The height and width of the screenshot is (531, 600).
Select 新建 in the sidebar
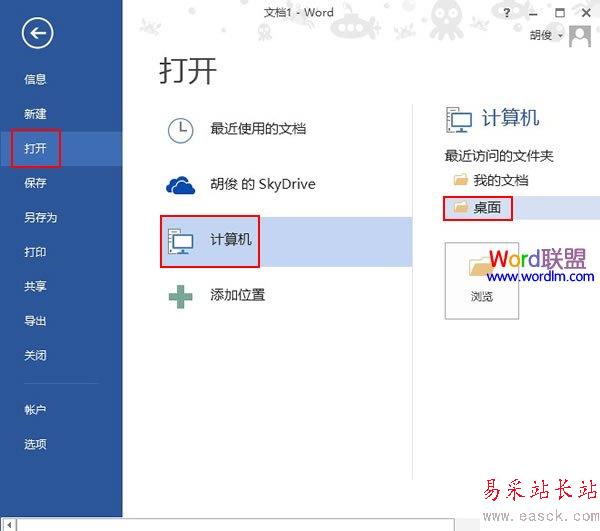tap(35, 114)
